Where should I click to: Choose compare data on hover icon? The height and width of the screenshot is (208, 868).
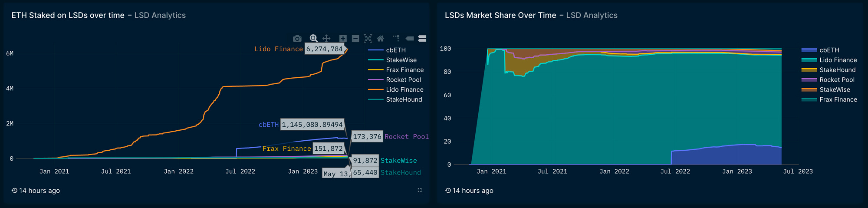(422, 39)
